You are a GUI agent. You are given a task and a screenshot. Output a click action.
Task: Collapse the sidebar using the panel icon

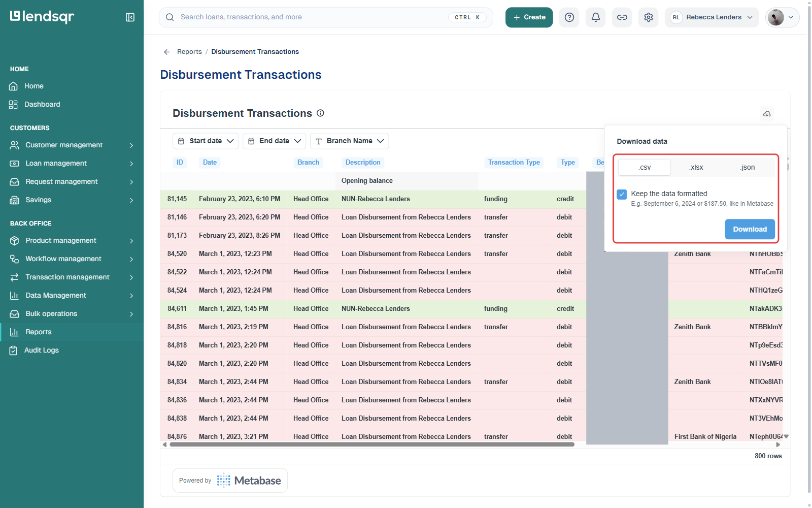click(130, 17)
